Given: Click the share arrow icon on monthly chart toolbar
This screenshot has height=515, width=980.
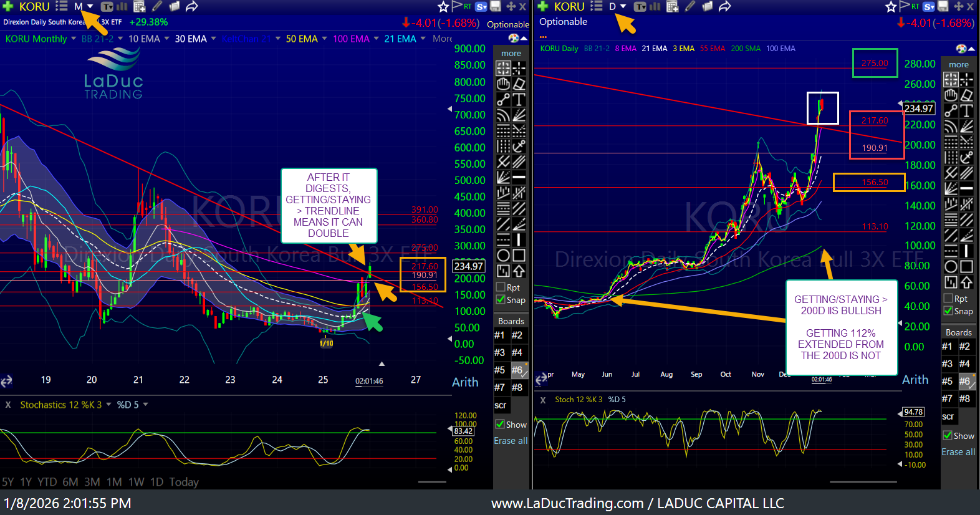Looking at the screenshot, I should (x=192, y=6).
